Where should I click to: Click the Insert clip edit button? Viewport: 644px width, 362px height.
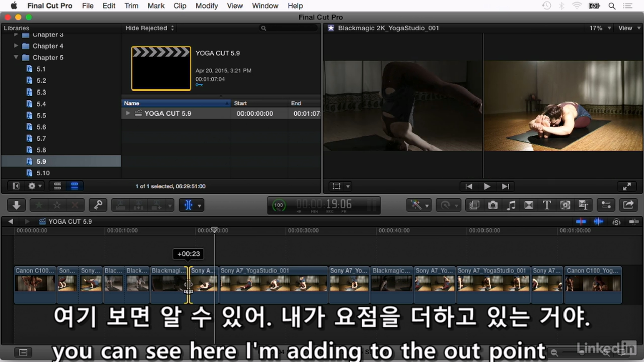click(x=138, y=205)
